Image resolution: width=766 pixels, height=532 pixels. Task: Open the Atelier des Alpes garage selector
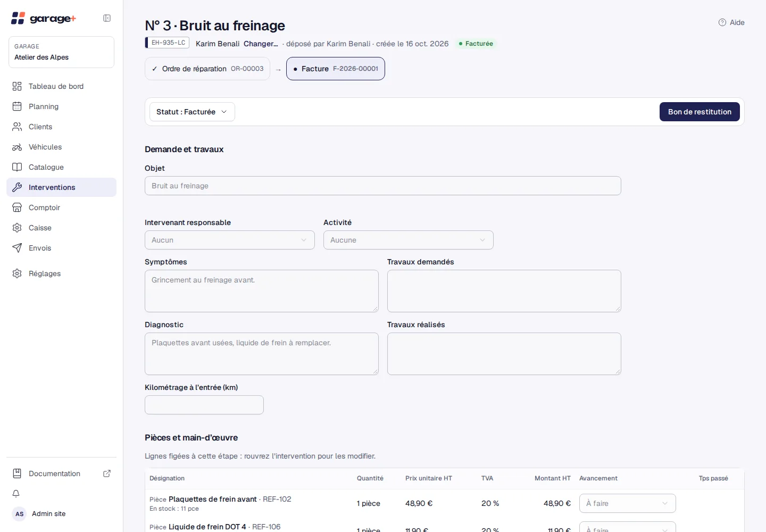(x=61, y=52)
